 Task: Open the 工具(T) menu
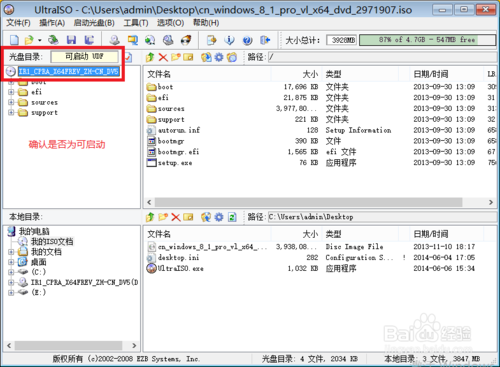coord(136,23)
